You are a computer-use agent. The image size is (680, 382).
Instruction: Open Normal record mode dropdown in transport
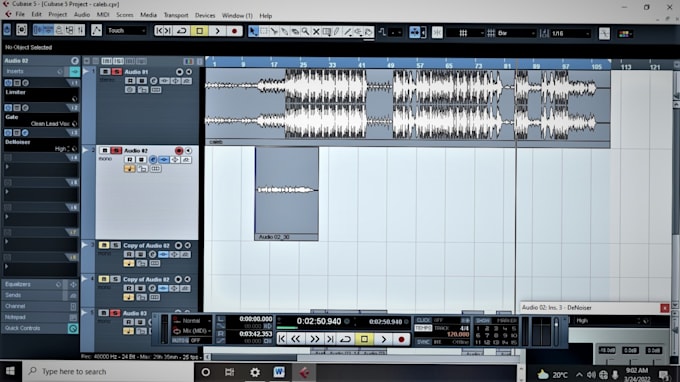(x=193, y=321)
